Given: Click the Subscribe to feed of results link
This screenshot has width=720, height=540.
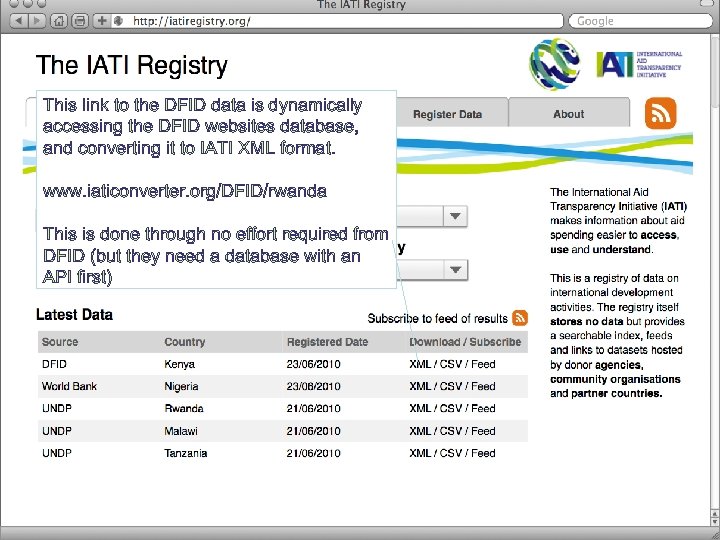Looking at the screenshot, I should point(437,318).
